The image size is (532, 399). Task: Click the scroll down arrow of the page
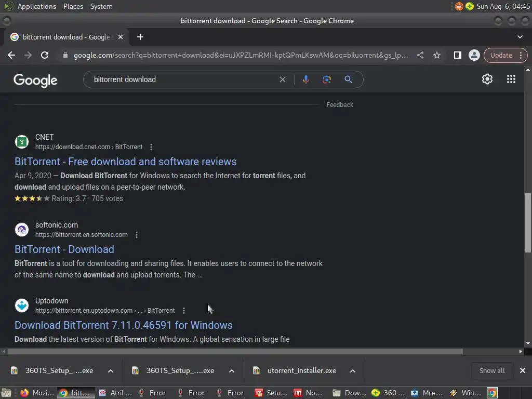528,343
